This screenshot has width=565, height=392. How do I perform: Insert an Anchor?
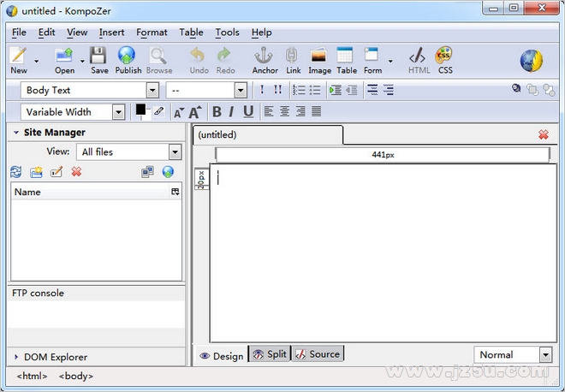265,60
